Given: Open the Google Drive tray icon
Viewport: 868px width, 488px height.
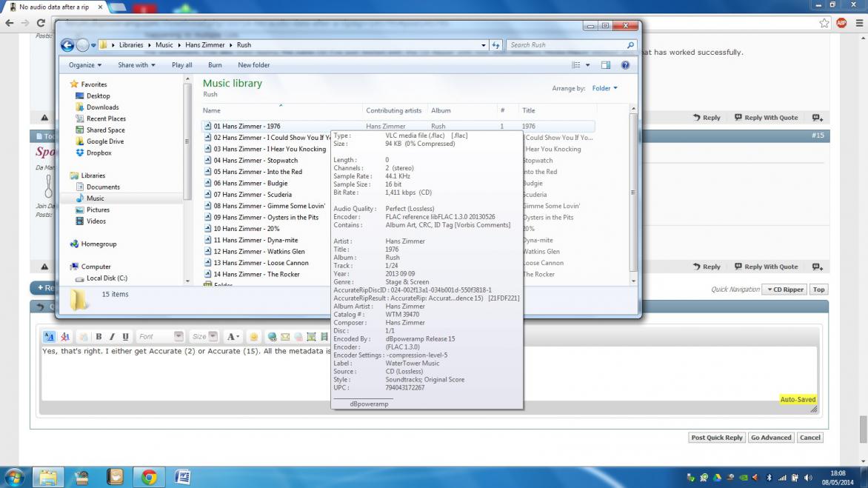Looking at the screenshot, I should pyautogui.click(x=717, y=478).
